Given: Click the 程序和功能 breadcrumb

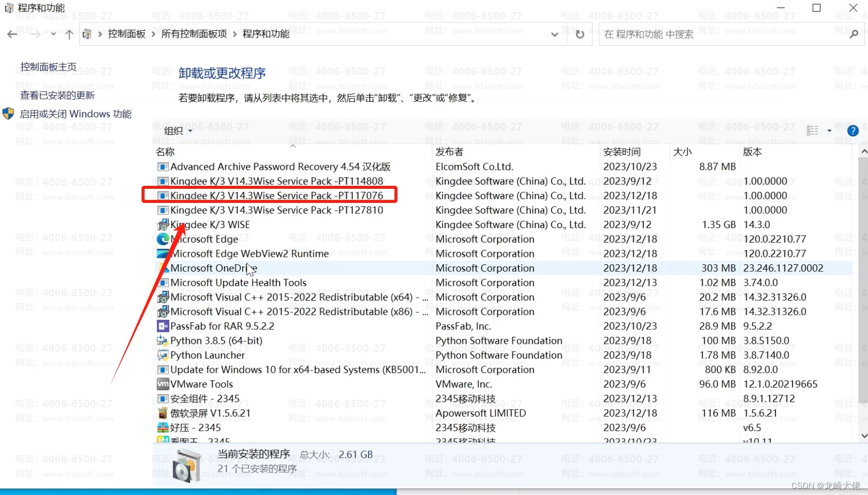Looking at the screenshot, I should pyautogui.click(x=266, y=34).
